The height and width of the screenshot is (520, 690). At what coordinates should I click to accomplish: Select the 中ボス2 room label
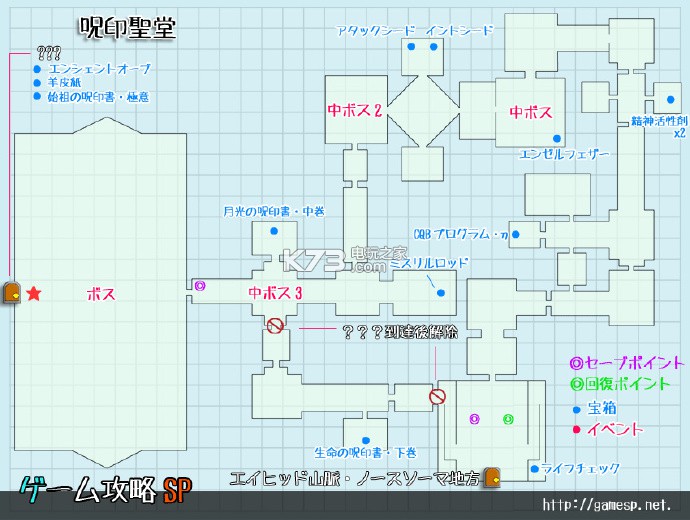click(355, 110)
